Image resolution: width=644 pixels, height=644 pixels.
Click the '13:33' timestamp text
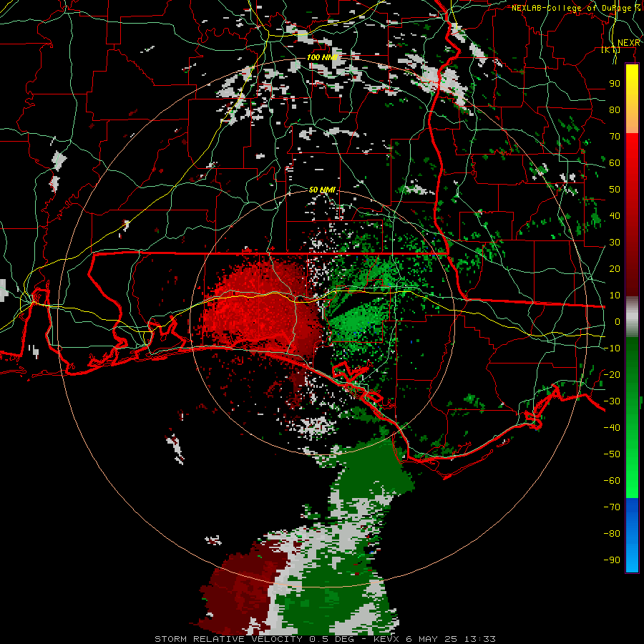[479, 639]
